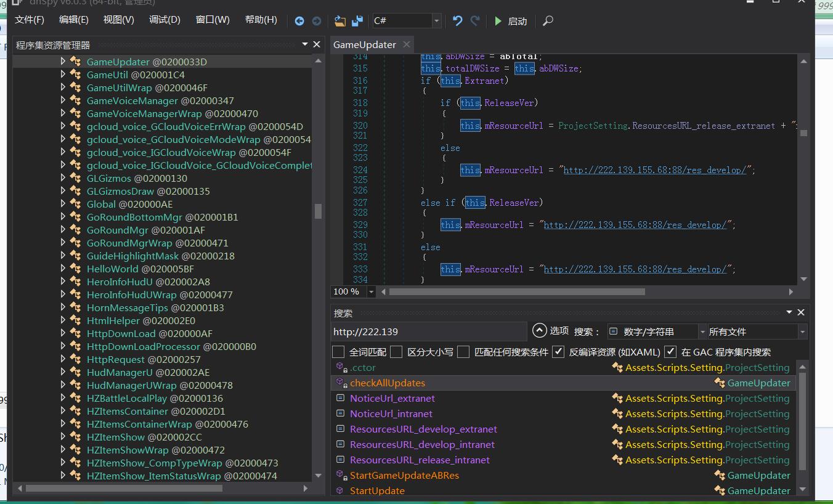Viewport: 833px width, 504px height.
Task: Expand the GameUtil tree node
Action: tap(63, 75)
